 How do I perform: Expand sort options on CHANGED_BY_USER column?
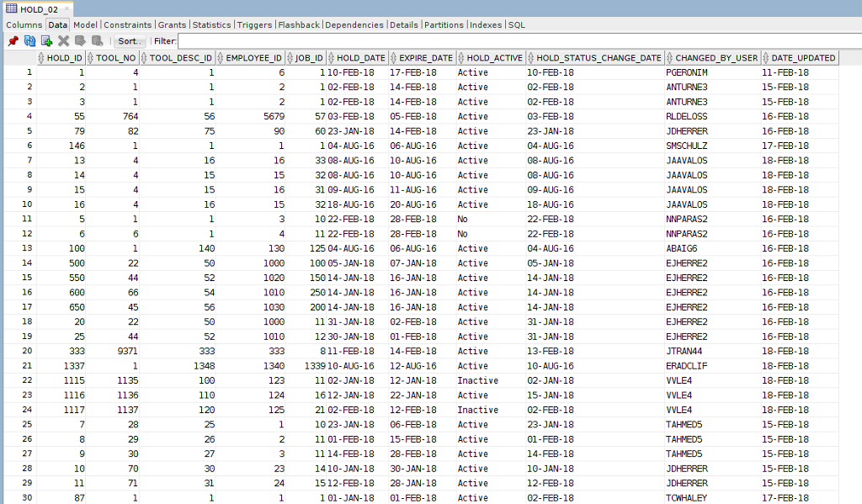(x=669, y=57)
